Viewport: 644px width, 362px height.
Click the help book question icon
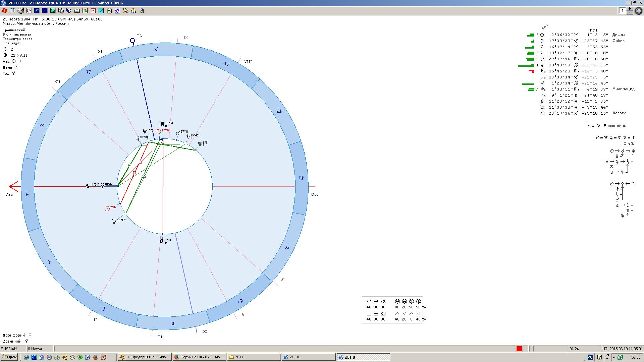(x=133, y=11)
